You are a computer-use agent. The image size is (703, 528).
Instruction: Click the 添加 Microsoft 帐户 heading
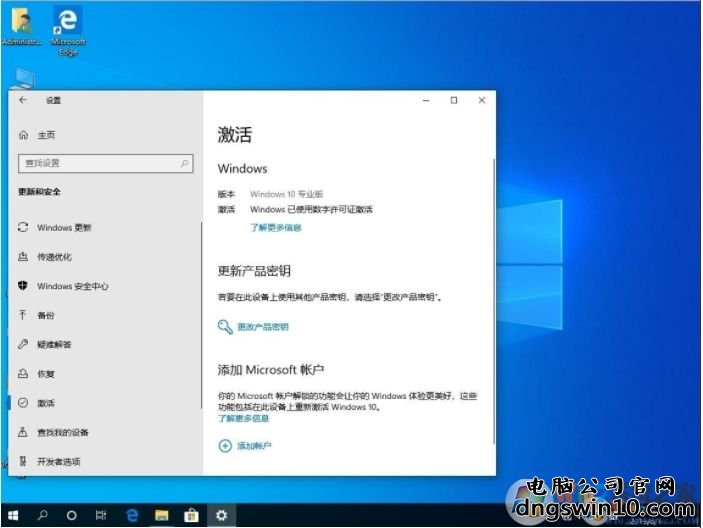(x=271, y=370)
